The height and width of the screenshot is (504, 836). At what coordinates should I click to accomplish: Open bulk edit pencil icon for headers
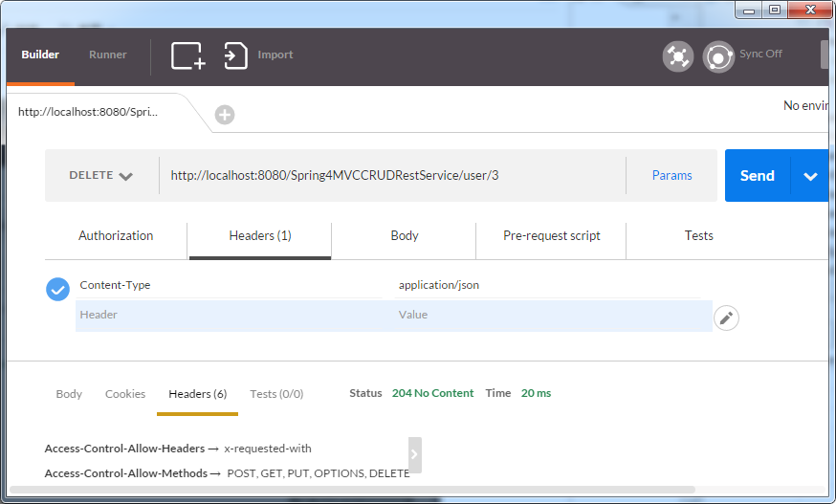coord(726,318)
